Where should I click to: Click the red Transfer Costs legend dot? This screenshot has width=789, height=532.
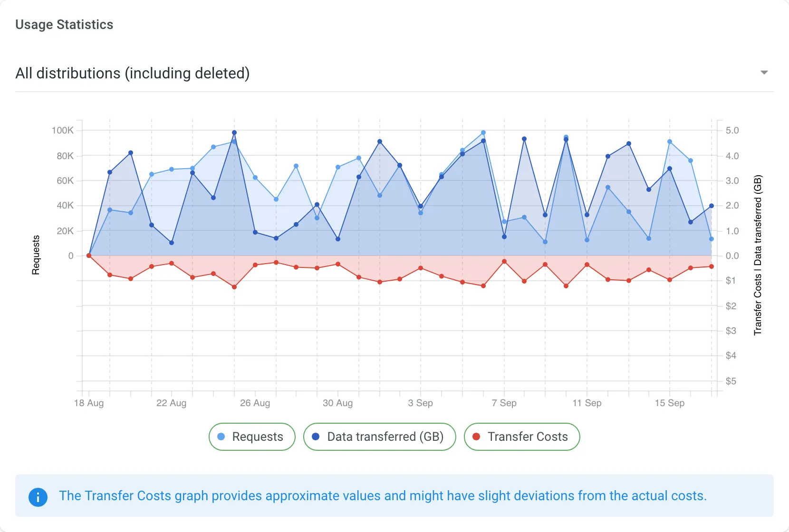click(x=477, y=437)
